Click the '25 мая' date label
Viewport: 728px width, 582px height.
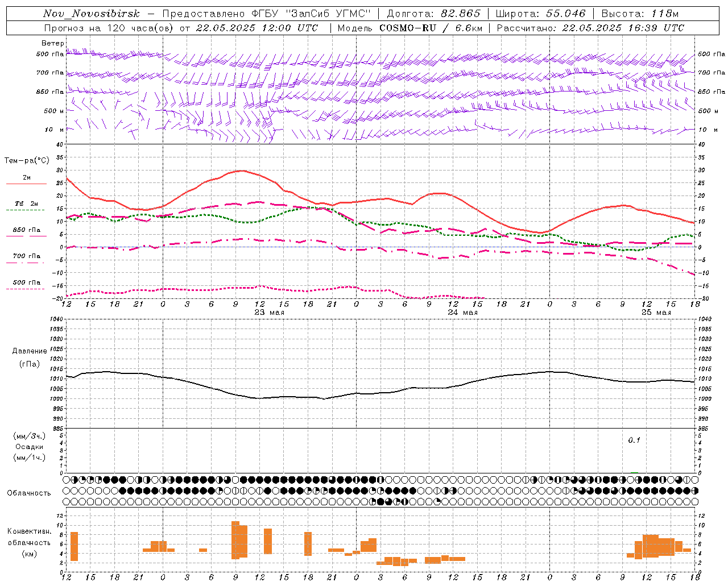656,312
